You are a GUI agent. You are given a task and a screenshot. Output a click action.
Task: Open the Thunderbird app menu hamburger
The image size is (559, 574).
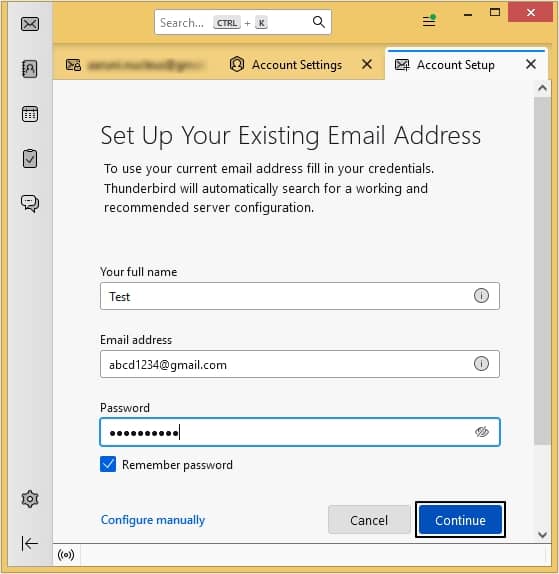tap(429, 21)
